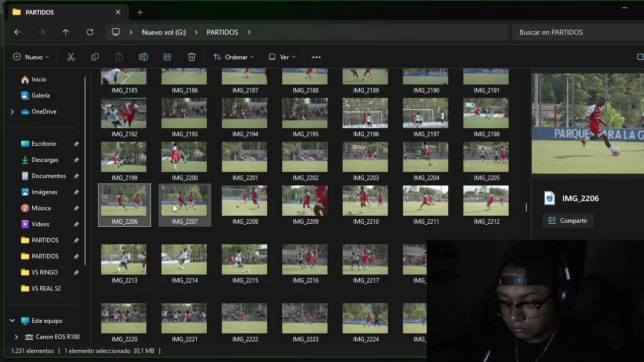The height and width of the screenshot is (362, 644).
Task: Click the This PC monitor icon in address bar
Action: coord(116,32)
